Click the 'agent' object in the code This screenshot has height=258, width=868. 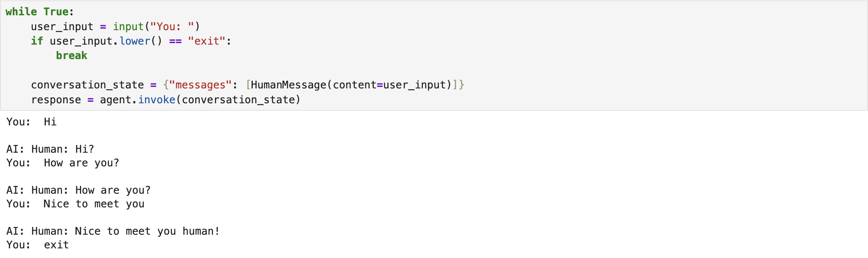coord(116,100)
